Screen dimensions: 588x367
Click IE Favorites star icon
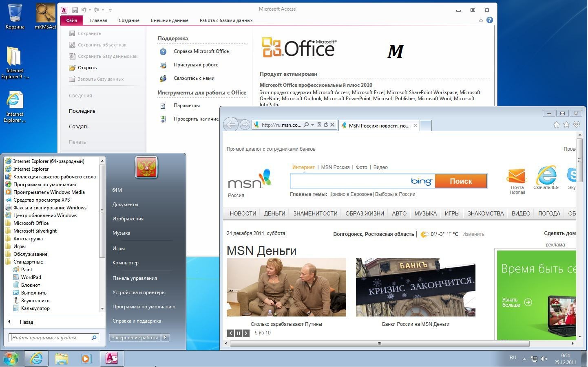(x=566, y=125)
